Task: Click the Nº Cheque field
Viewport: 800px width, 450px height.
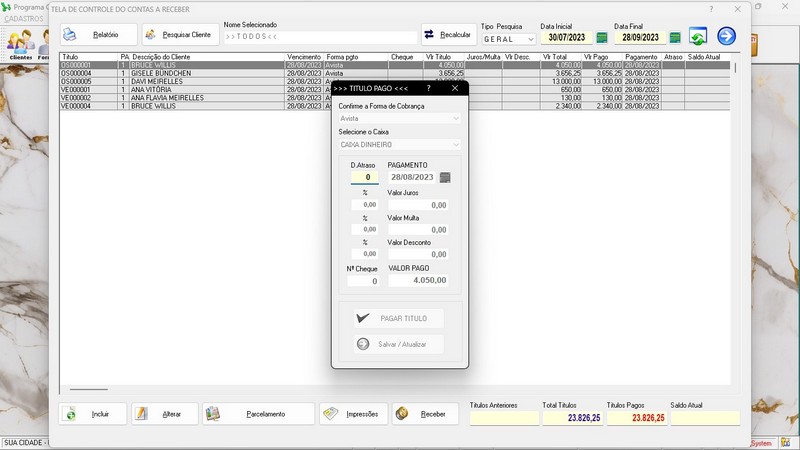Action: (363, 281)
